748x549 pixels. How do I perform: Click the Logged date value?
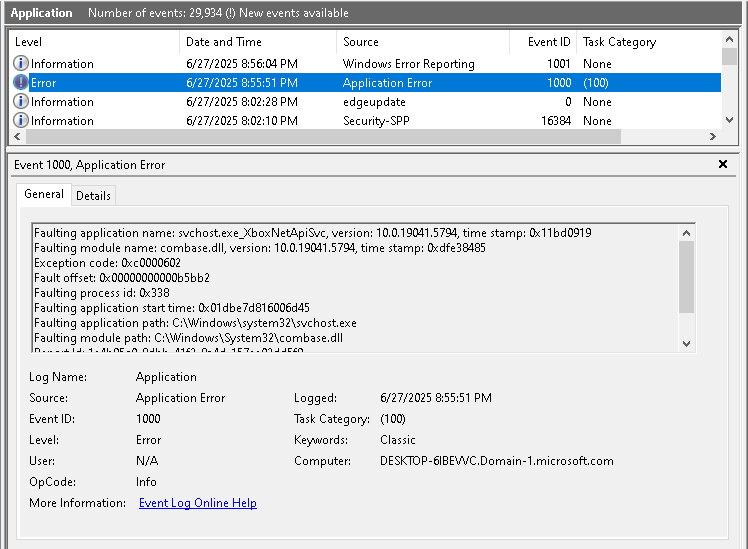point(436,398)
